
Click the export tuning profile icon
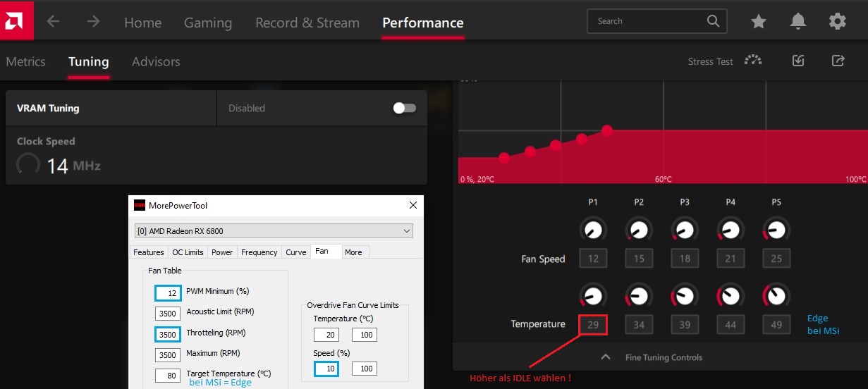[838, 61]
